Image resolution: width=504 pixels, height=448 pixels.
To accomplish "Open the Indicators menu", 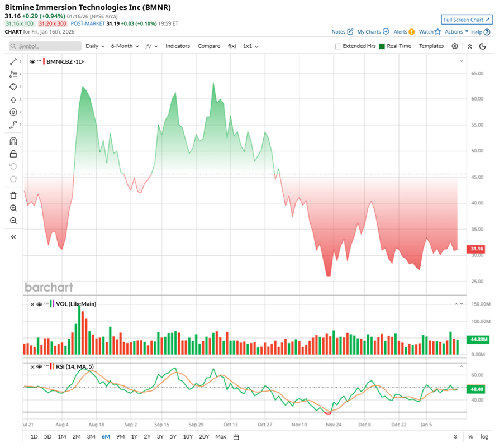I will pyautogui.click(x=178, y=46).
